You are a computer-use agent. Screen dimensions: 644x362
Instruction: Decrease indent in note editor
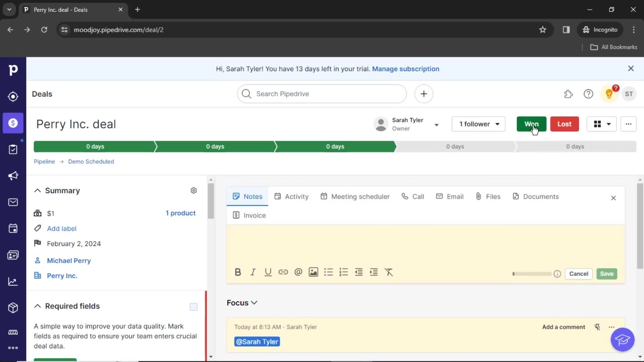pyautogui.click(x=359, y=272)
